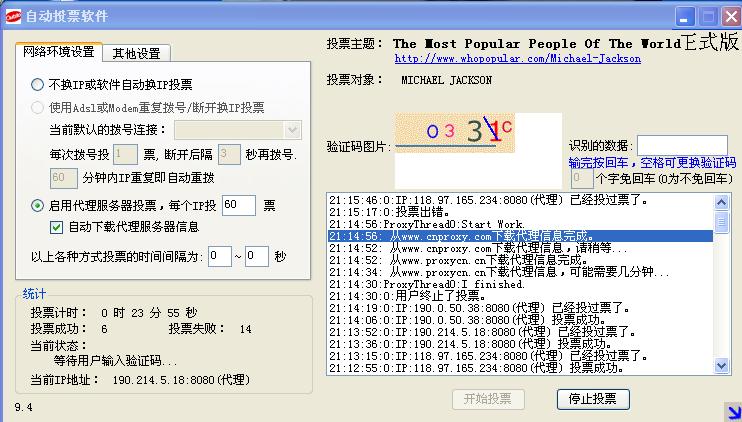Screen dimensions: 742x422
Task: Select log row 21:15:17 投票出错
Action: 521,212
